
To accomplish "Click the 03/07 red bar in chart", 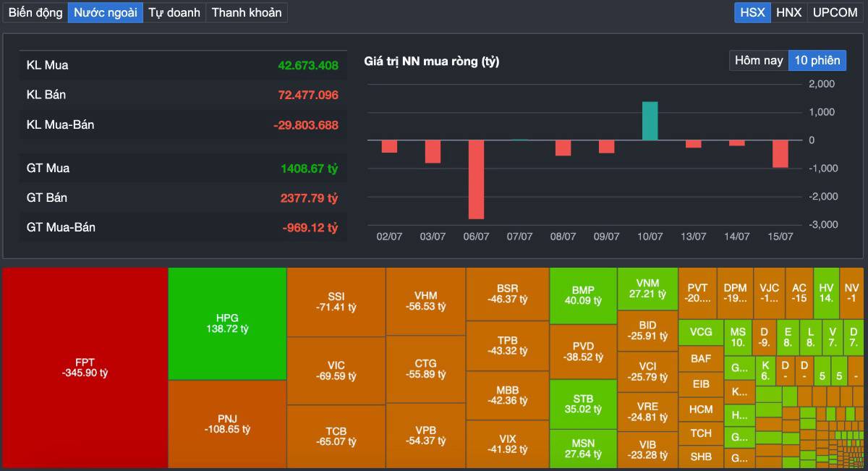I will (x=433, y=151).
